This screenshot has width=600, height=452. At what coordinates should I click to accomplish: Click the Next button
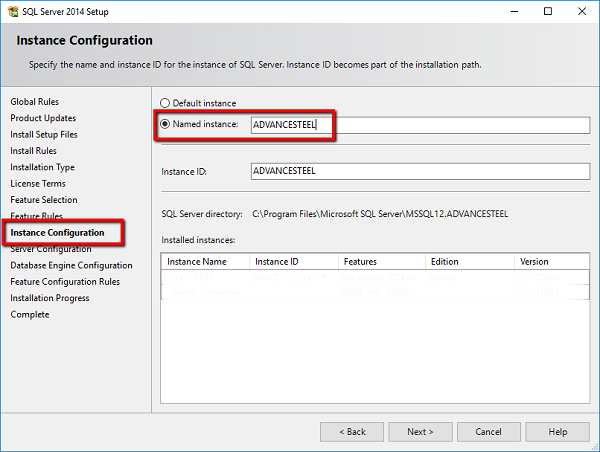(420, 432)
